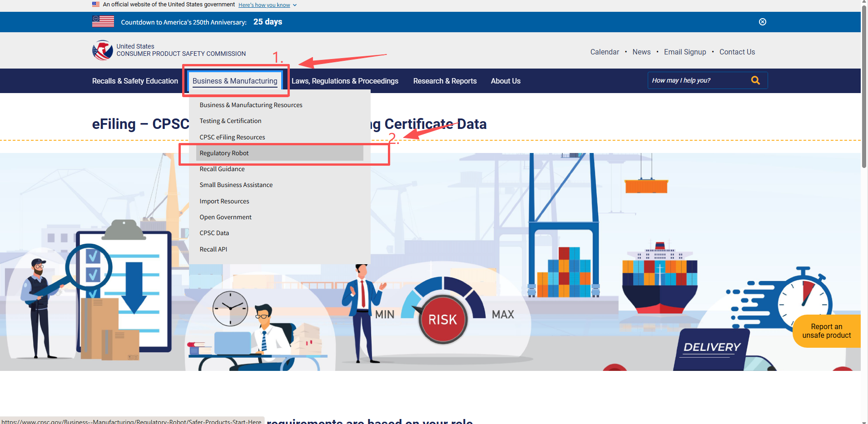Open Laws, Regulations & Proceedings menu
The width and height of the screenshot is (868, 424).
coord(345,81)
